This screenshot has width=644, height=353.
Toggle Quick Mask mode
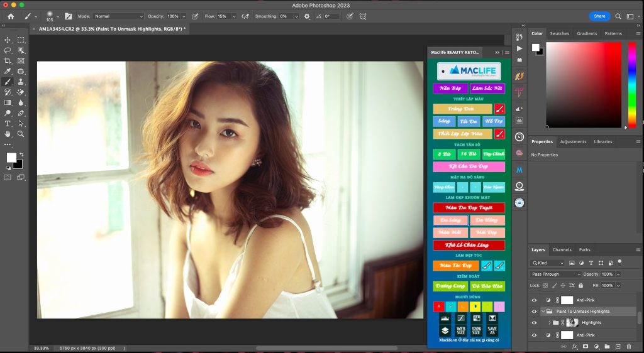tap(8, 178)
